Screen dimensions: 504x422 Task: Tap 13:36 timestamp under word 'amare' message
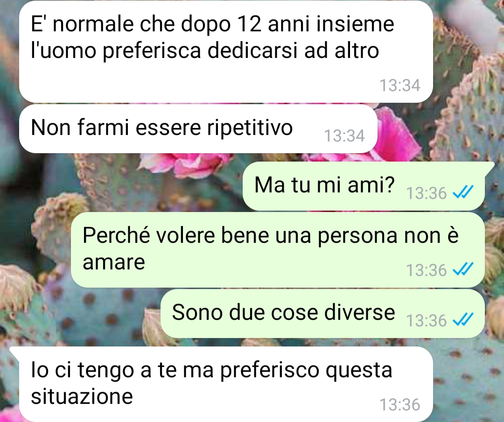[x=427, y=270]
